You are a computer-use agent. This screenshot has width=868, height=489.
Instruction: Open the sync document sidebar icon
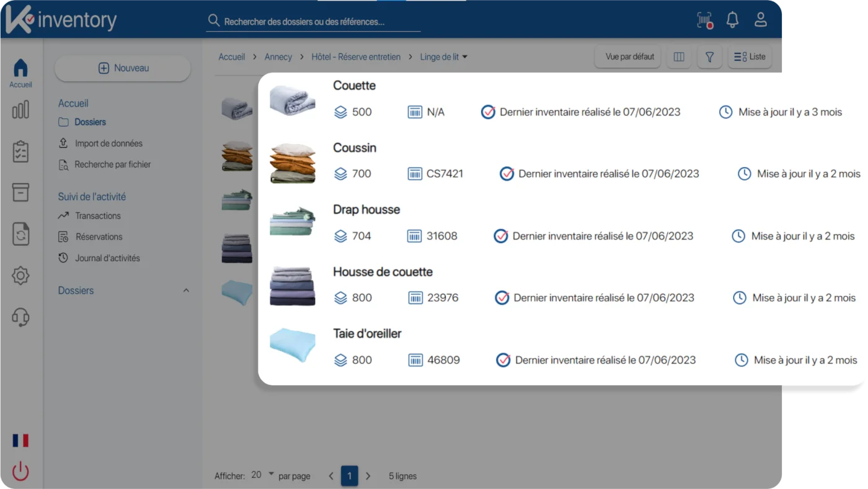20,234
